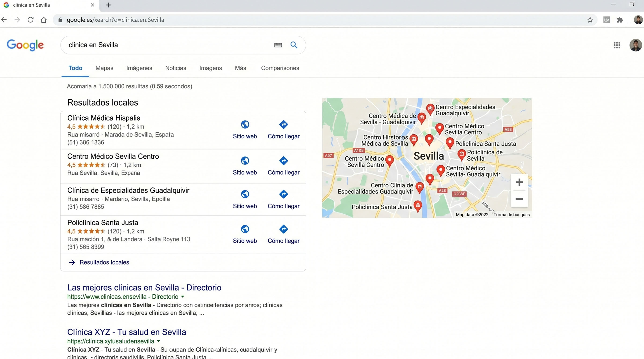Click the browser forward arrow
Viewport: 644px width, 359px height.
tap(17, 20)
